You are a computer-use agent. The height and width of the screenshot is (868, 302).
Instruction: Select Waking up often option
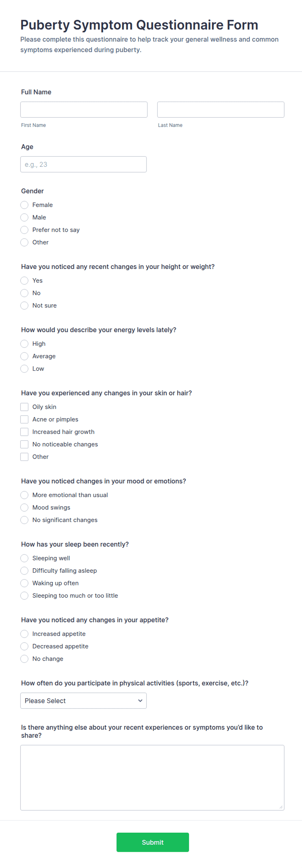(x=24, y=583)
